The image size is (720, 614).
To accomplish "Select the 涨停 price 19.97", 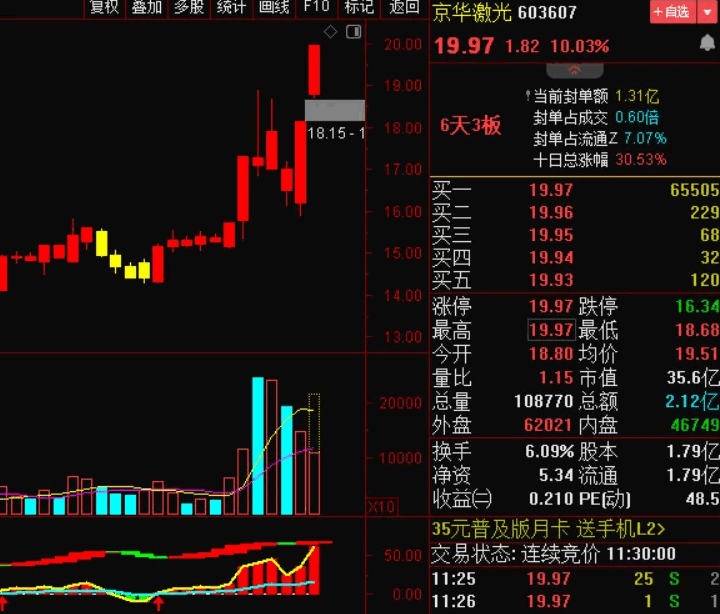I will pyautogui.click(x=551, y=306).
